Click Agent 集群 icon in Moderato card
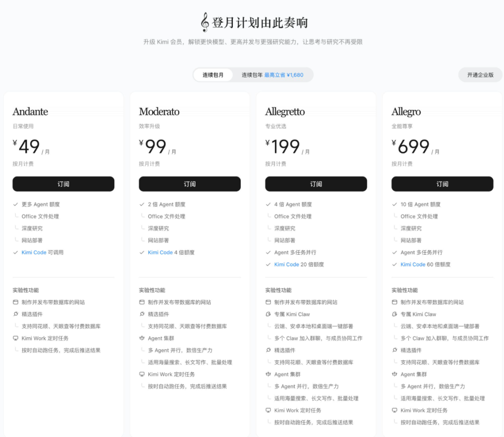Viewport: 504px width, 437px height. (x=142, y=338)
